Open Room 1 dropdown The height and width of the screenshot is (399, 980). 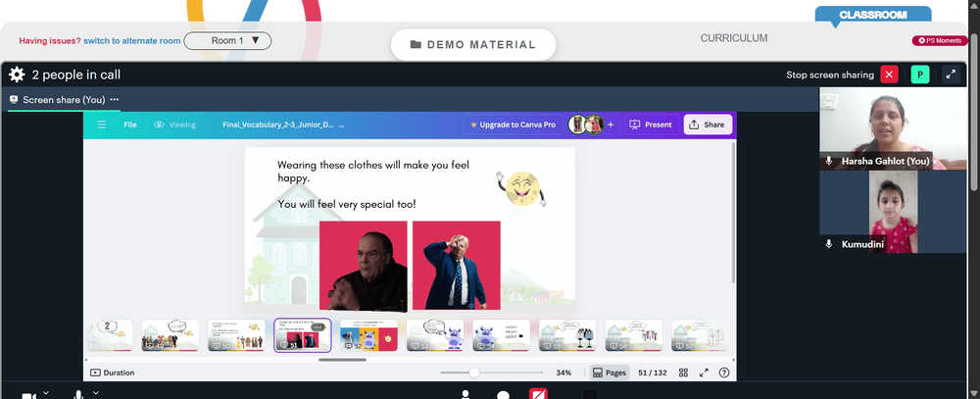227,40
